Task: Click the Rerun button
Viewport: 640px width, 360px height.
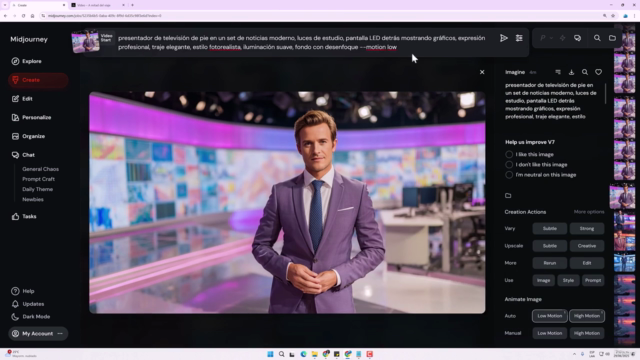Action: (x=550, y=263)
